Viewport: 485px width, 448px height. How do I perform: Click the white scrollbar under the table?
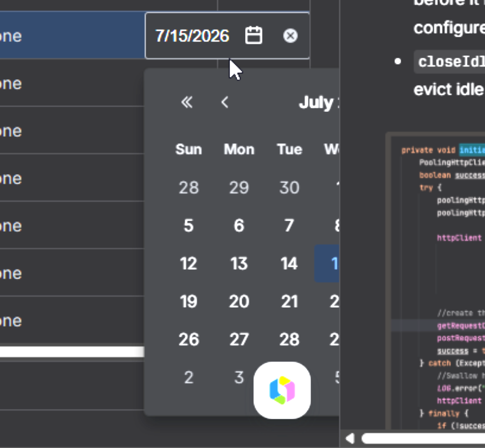click(72, 352)
